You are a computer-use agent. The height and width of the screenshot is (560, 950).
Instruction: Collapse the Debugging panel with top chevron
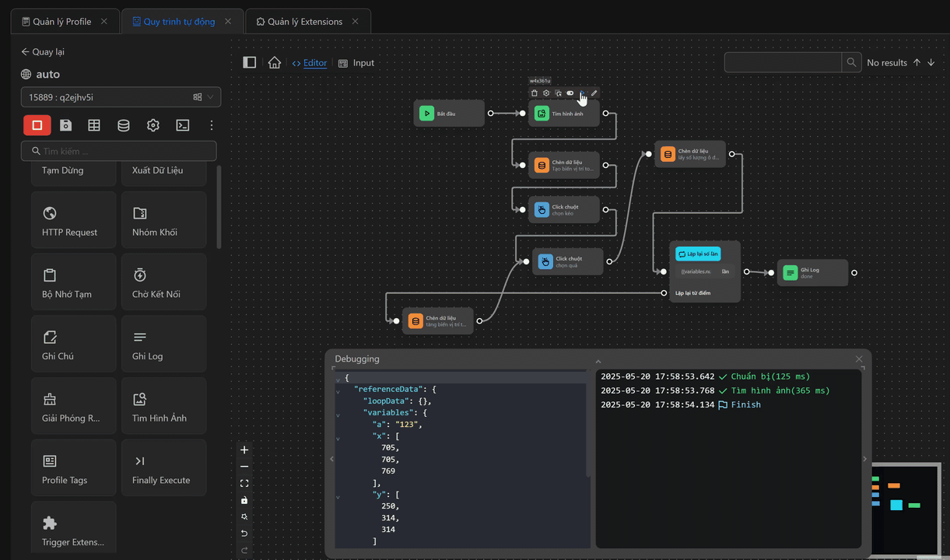(x=598, y=361)
